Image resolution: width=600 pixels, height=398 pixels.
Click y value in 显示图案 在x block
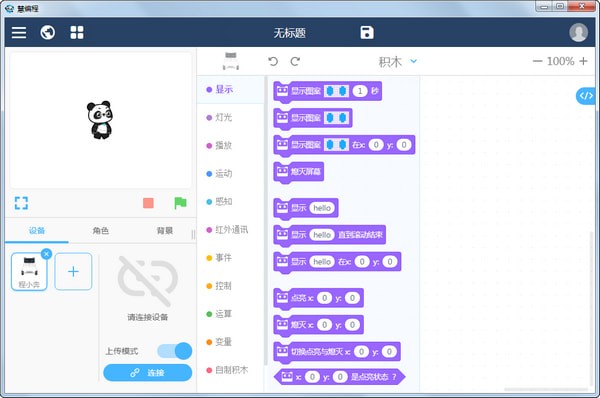click(x=404, y=145)
